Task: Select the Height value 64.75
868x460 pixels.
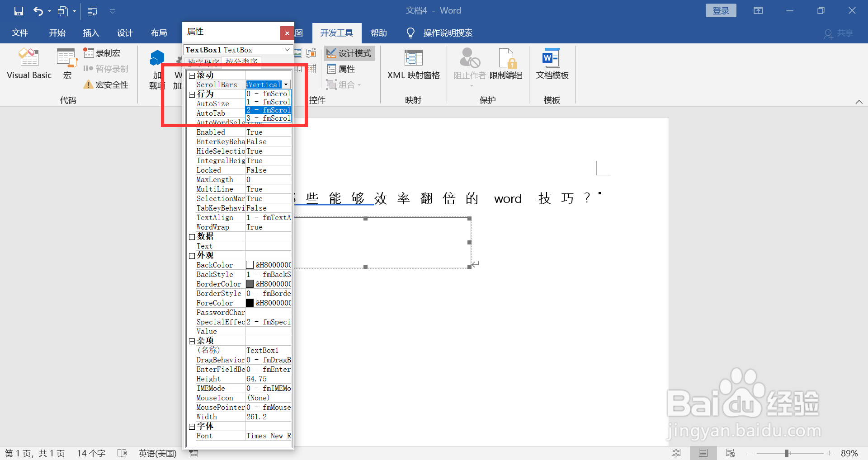Action: (269, 379)
